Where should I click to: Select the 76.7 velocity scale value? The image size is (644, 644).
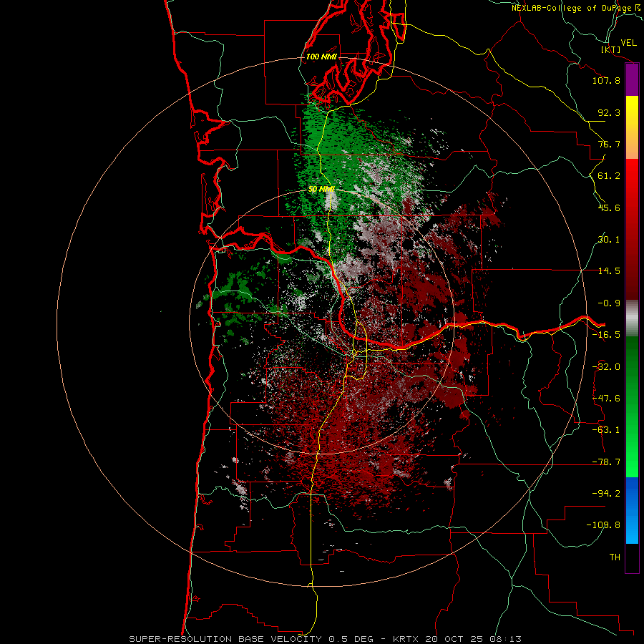[609, 144]
